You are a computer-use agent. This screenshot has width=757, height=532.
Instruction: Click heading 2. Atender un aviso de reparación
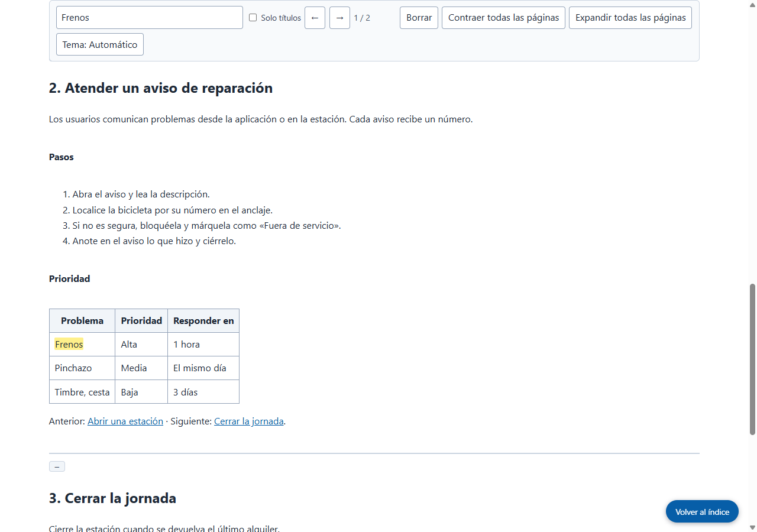161,88
